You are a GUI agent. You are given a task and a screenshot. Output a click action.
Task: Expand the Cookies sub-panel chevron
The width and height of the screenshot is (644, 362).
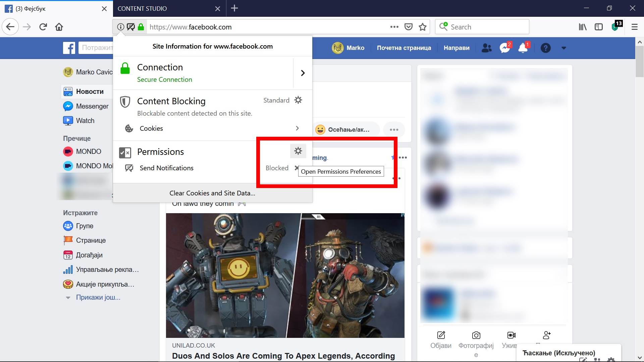click(x=297, y=128)
